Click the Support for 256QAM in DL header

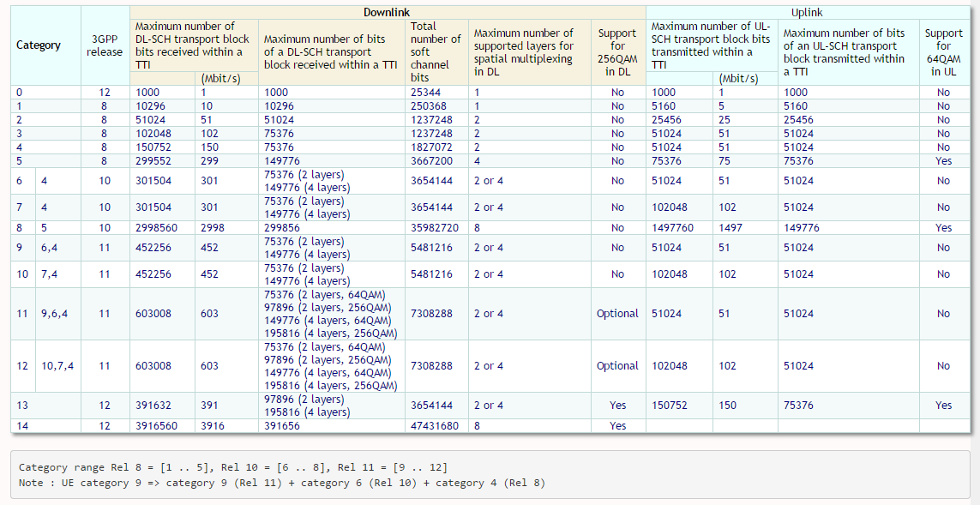tap(617, 52)
